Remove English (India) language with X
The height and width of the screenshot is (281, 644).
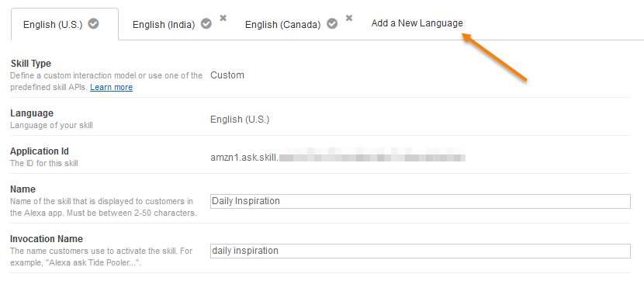[x=223, y=18]
